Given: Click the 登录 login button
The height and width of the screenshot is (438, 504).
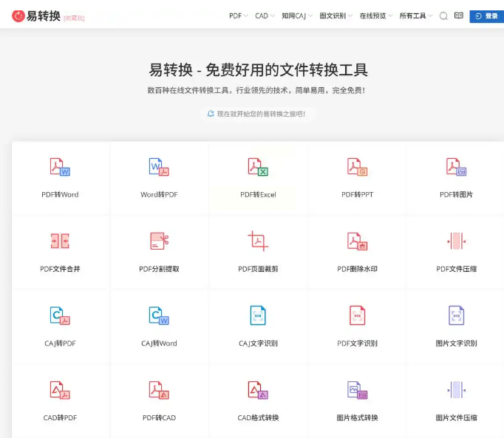Looking at the screenshot, I should (x=487, y=16).
